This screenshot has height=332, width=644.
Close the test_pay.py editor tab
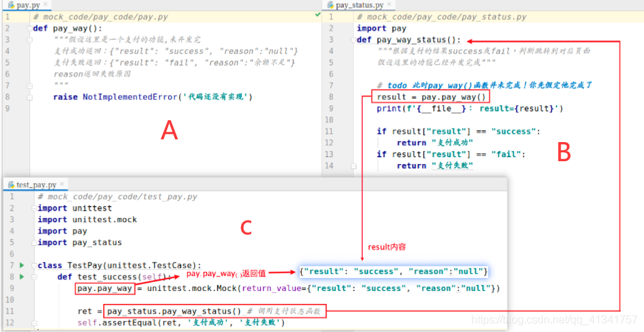pyautogui.click(x=61, y=184)
